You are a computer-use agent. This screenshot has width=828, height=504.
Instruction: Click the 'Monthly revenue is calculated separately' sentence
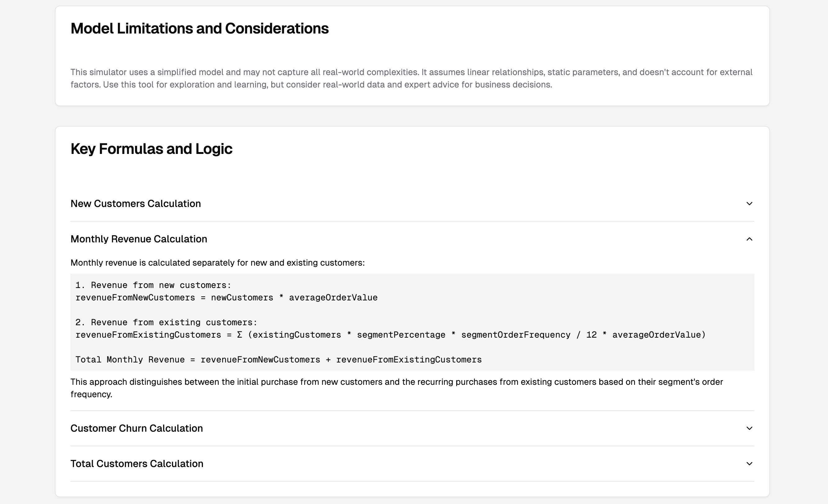[218, 263]
